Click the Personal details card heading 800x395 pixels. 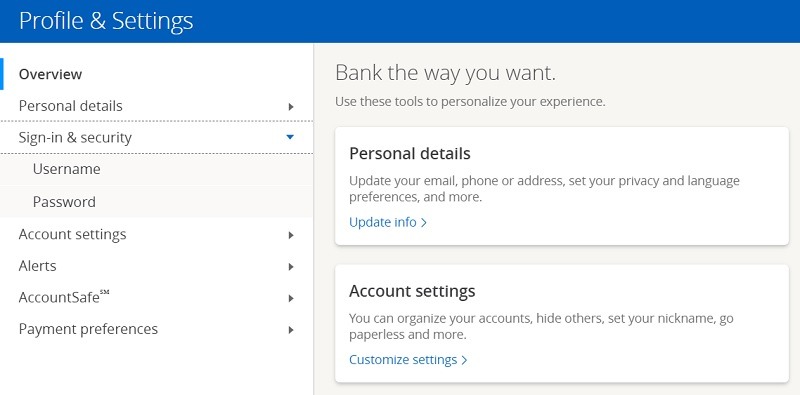pos(410,154)
